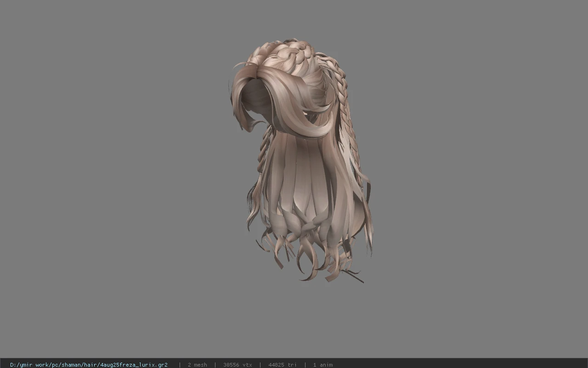Image resolution: width=588 pixels, height=368 pixels.
Task: Select the '2 mesh' status bar entry
Action: [197, 365]
